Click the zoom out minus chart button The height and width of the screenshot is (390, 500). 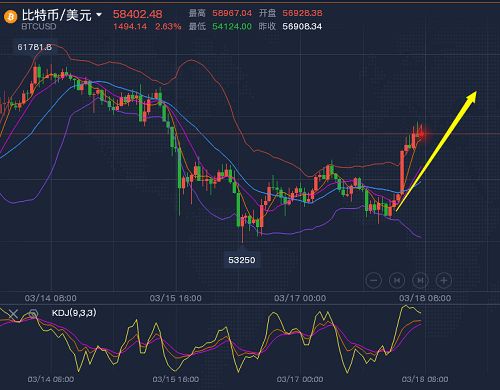coord(374,280)
